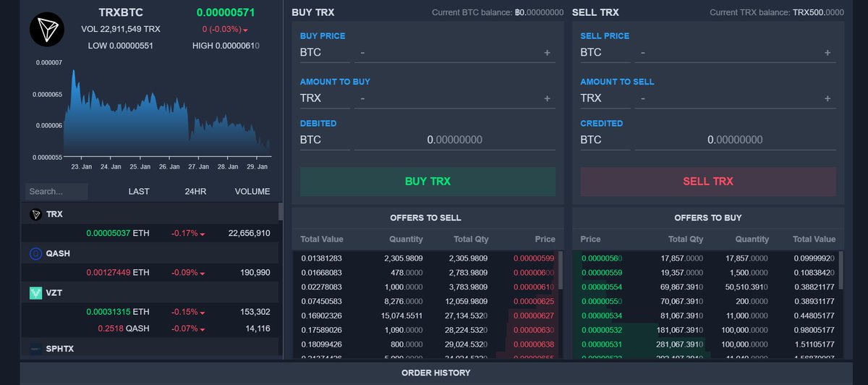This screenshot has width=868, height=385.
Task: Click buy offer price 0.00000560
Action: point(601,258)
